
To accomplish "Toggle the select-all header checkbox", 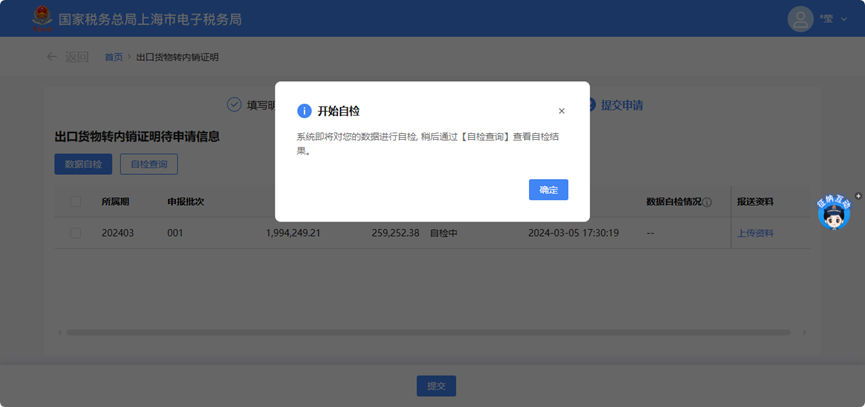I will click(76, 202).
